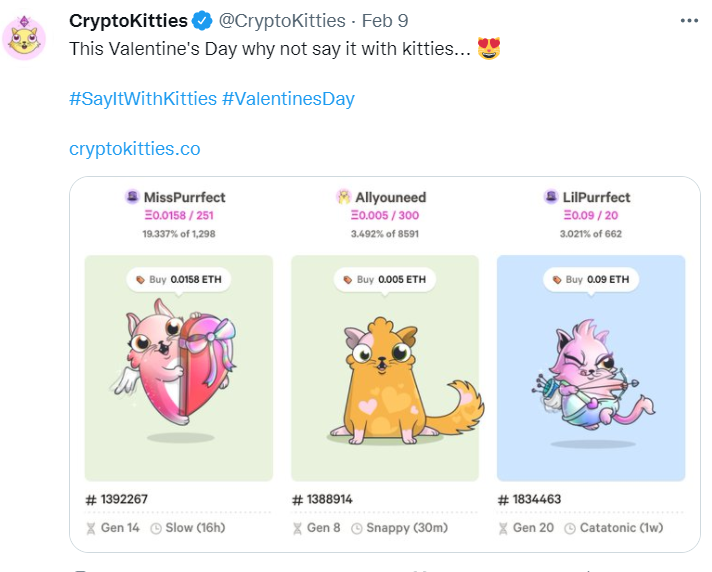The image size is (712, 572).
Task: Click the MissPurrfect owner avatar icon
Action: (x=131, y=198)
